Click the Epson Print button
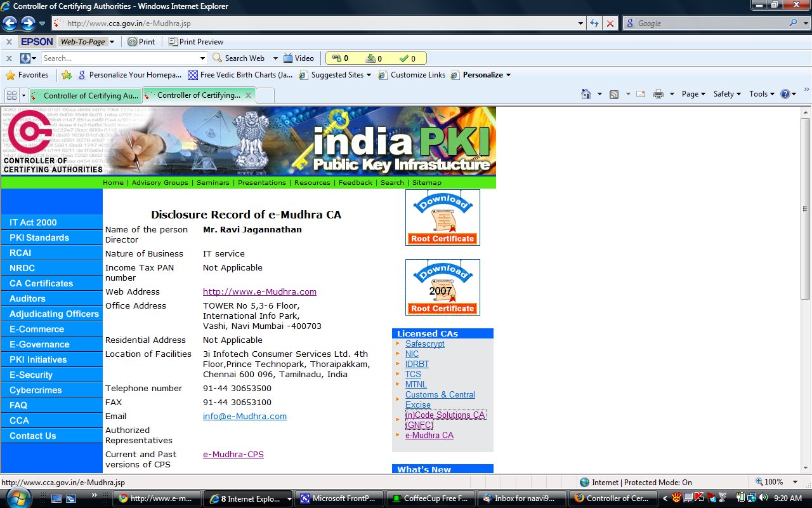 (x=141, y=42)
